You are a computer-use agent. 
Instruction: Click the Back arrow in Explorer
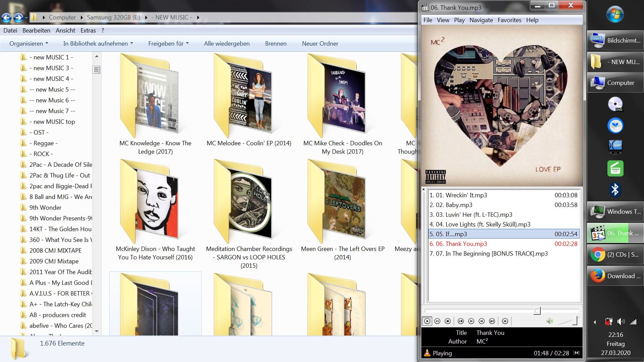pyautogui.click(x=7, y=17)
